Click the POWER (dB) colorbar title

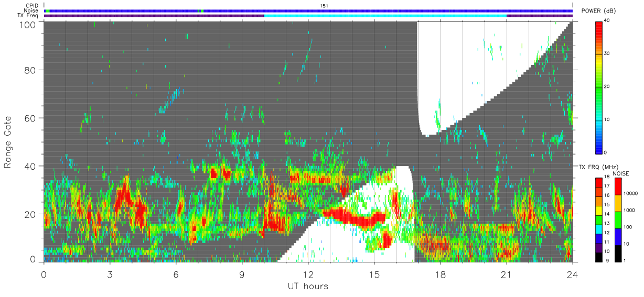coord(599,11)
